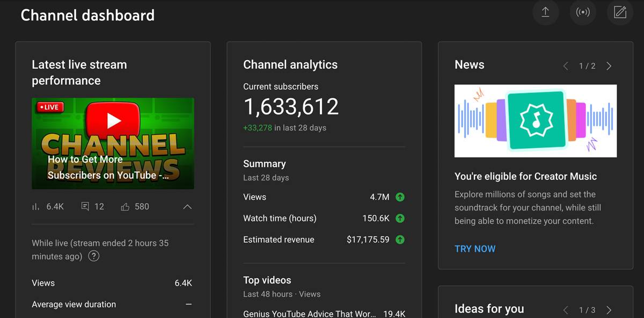Click the You're eligible for Creator Music heading
644x318 pixels.
tap(525, 176)
